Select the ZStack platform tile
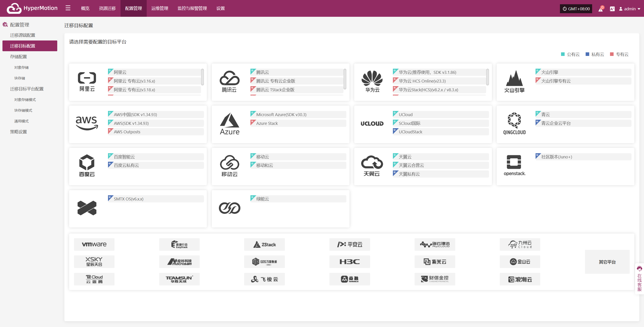 [265, 244]
